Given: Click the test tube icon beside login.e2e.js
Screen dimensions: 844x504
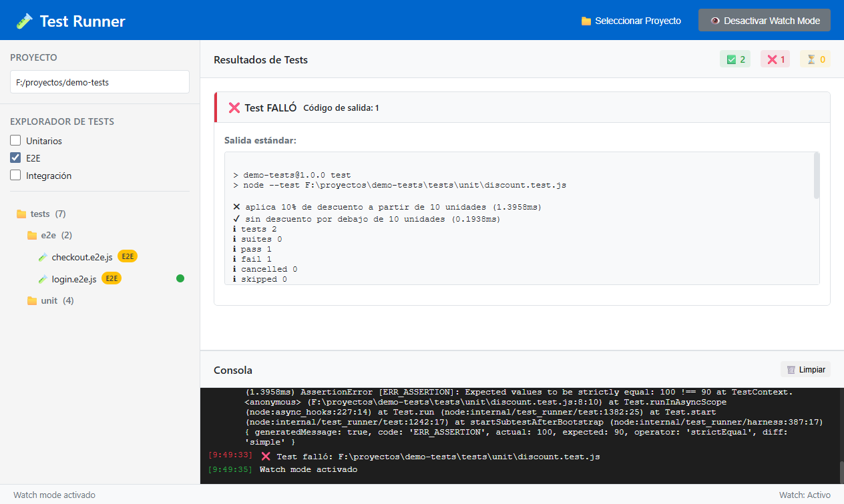Looking at the screenshot, I should coord(43,279).
